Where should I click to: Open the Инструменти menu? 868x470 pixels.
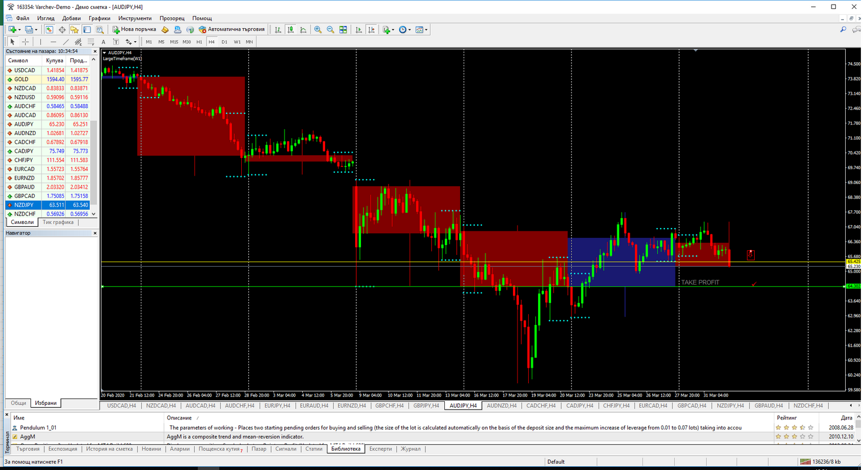[134, 18]
